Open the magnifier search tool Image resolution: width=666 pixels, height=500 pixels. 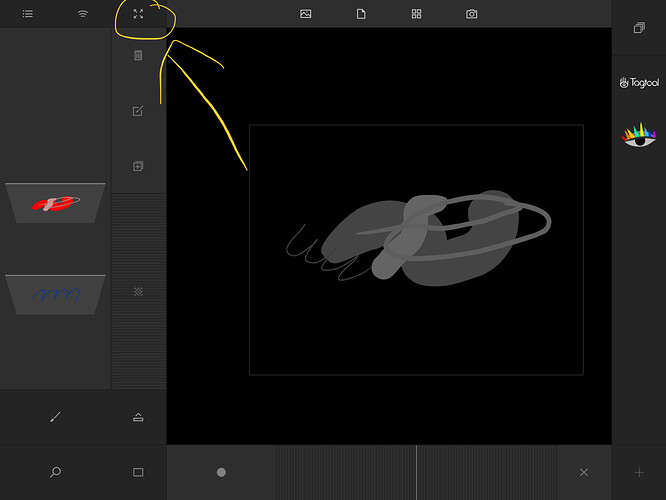(55, 472)
